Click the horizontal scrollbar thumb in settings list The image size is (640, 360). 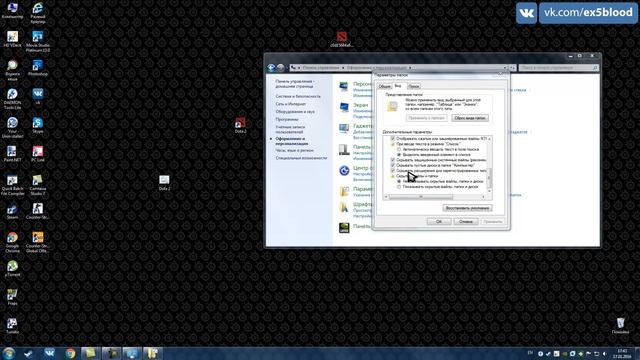(421, 197)
